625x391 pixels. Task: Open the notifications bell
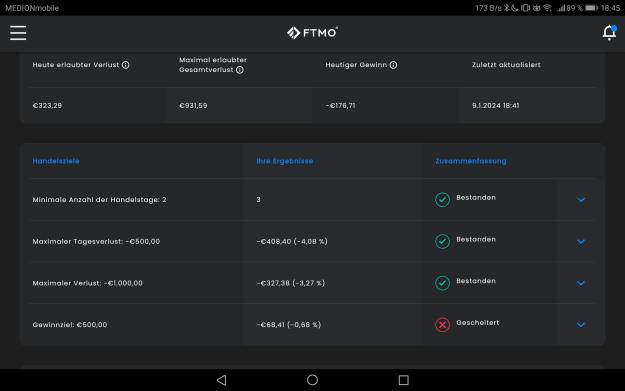pyautogui.click(x=609, y=33)
